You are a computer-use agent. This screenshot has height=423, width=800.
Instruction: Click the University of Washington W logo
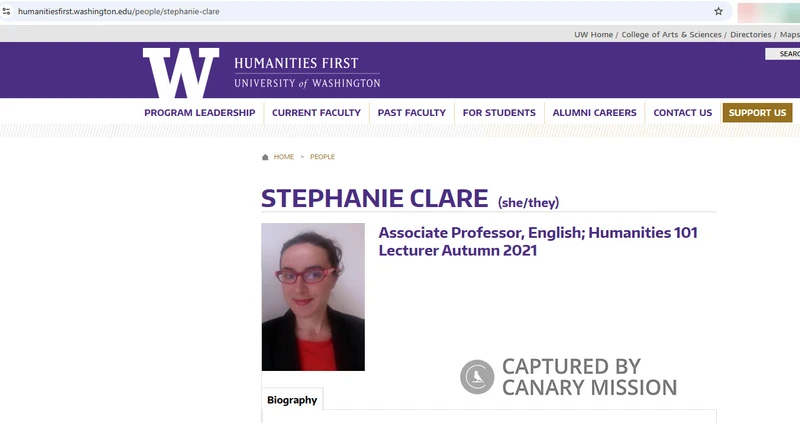(181, 72)
